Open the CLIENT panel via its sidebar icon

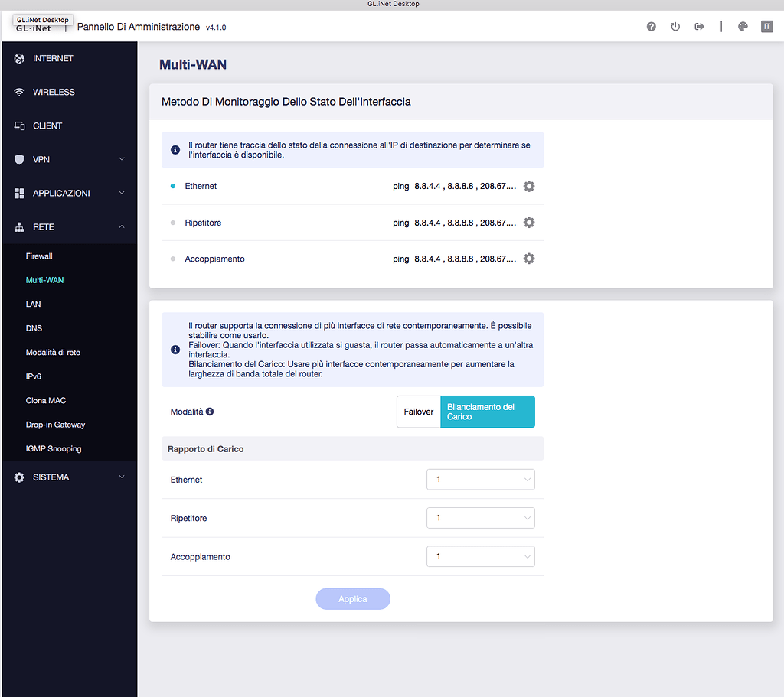click(18, 125)
